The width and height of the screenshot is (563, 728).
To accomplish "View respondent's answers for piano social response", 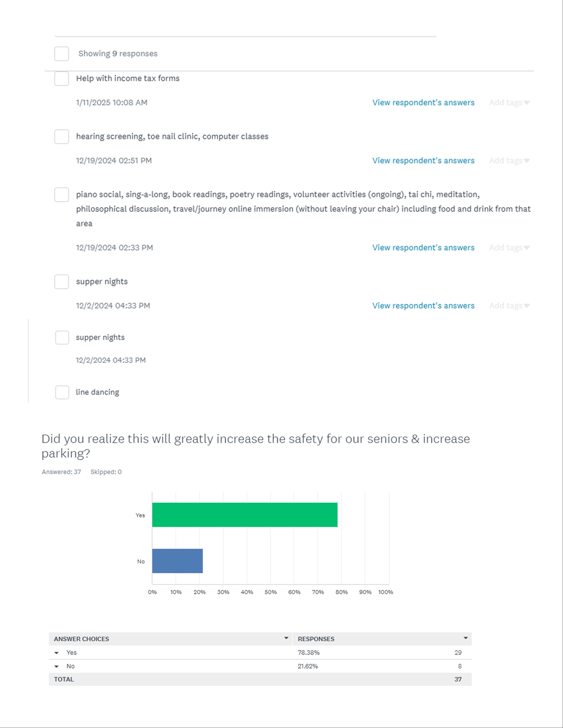I will click(x=423, y=248).
